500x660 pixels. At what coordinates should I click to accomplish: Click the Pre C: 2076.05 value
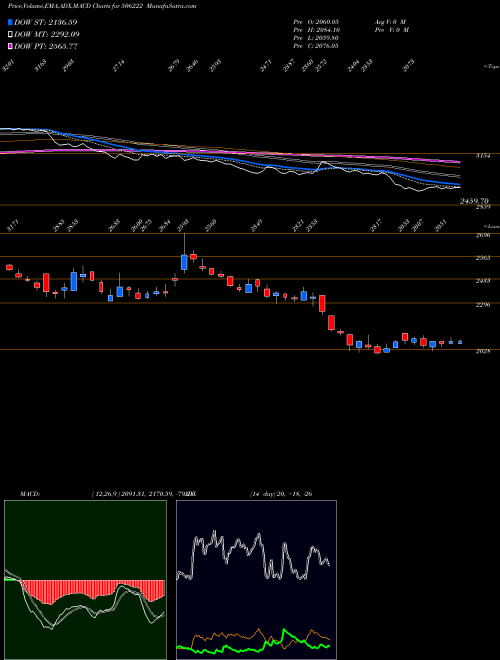(316, 46)
